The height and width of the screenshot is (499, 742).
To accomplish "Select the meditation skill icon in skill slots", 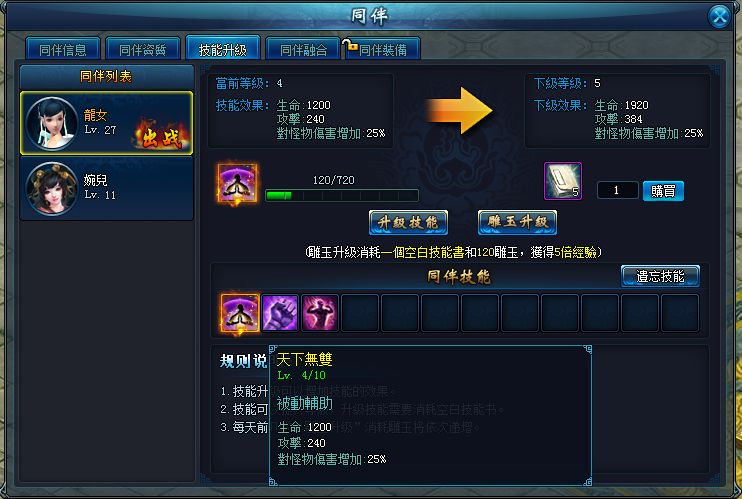I will tap(240, 313).
